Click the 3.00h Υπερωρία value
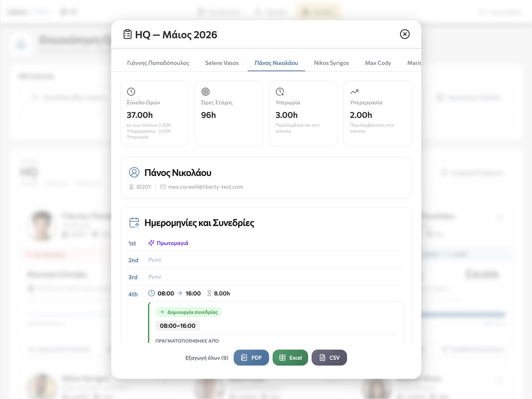This screenshot has width=532, height=399. [286, 115]
